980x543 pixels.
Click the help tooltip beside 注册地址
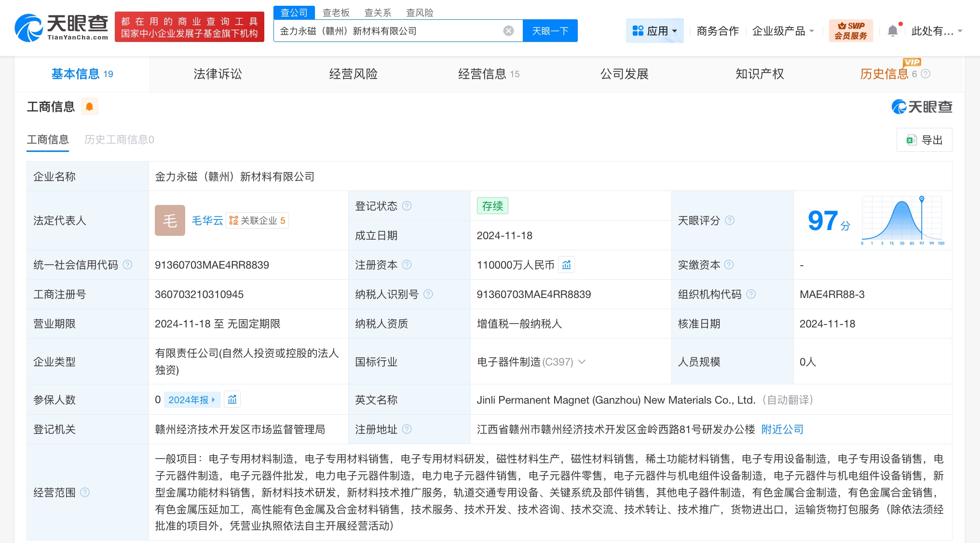click(408, 429)
